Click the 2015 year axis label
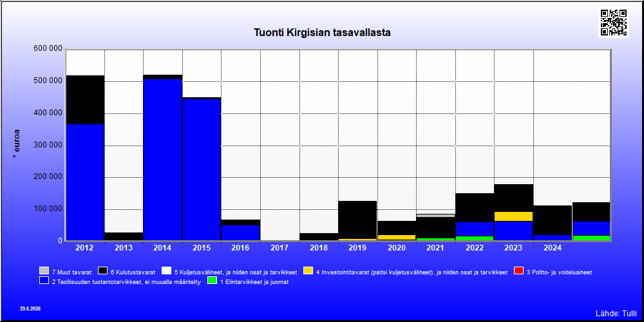This screenshot has height=322, width=644. (202, 248)
